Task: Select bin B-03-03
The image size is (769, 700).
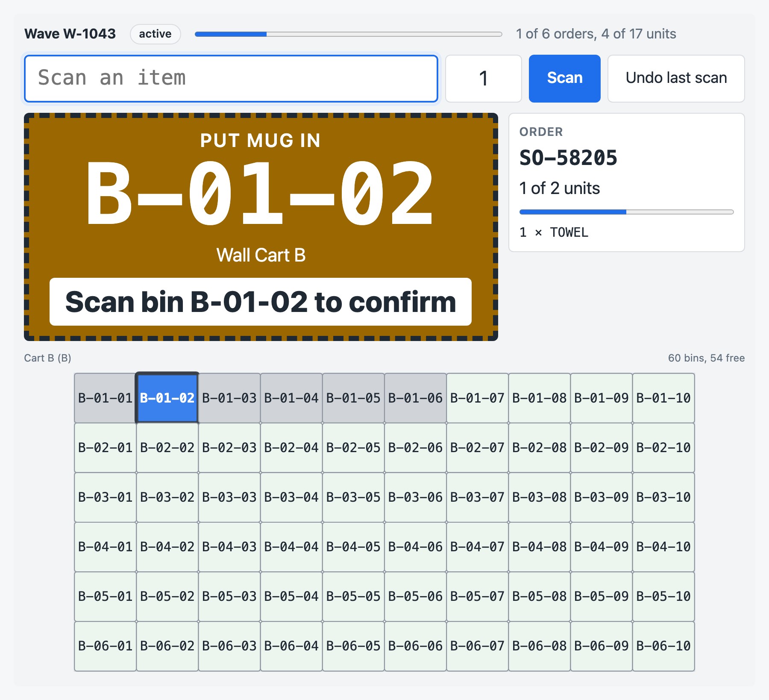Action: tap(229, 497)
